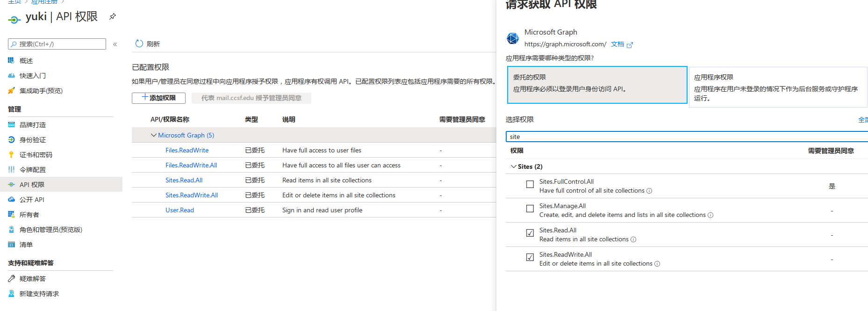Click info icon next to Sites.Read.All description
868x311 pixels.
point(633,239)
